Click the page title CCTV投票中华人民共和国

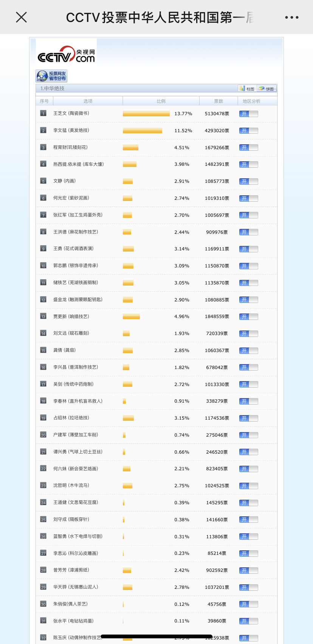click(160, 17)
